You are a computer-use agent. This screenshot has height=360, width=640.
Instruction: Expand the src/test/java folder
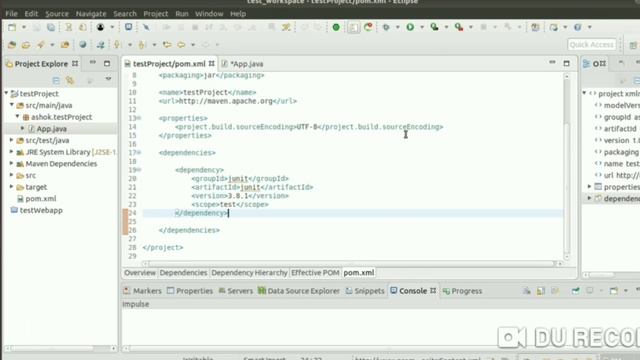click(x=12, y=140)
